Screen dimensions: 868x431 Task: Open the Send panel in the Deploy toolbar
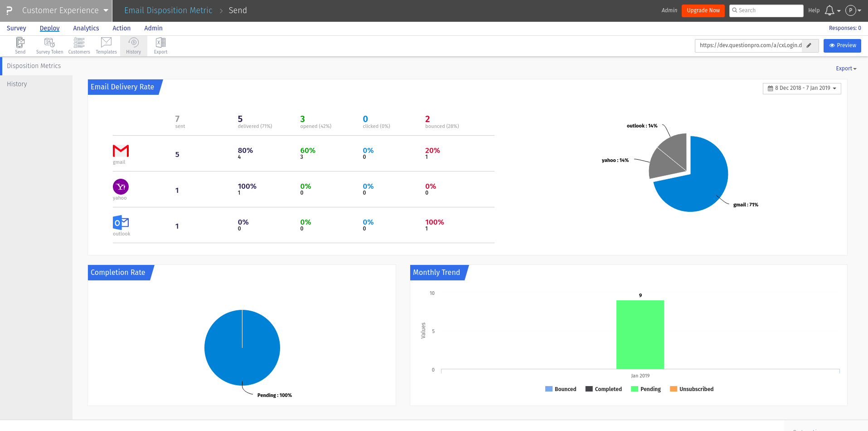[x=20, y=45]
